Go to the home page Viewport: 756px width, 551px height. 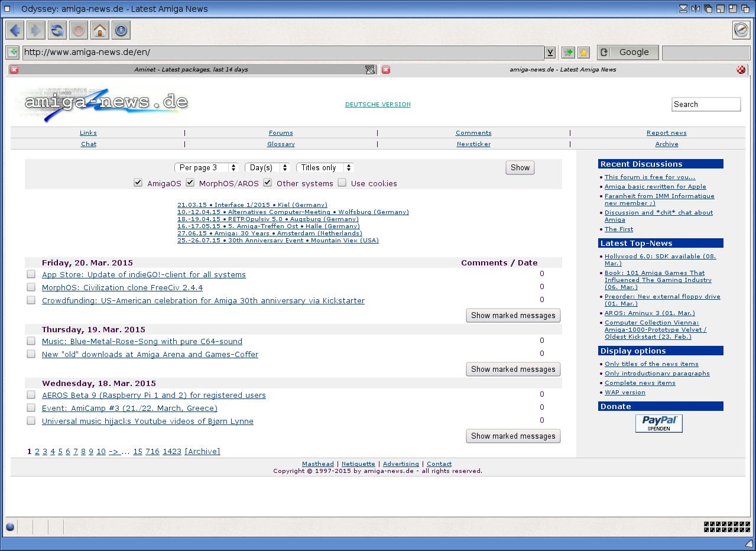100,30
